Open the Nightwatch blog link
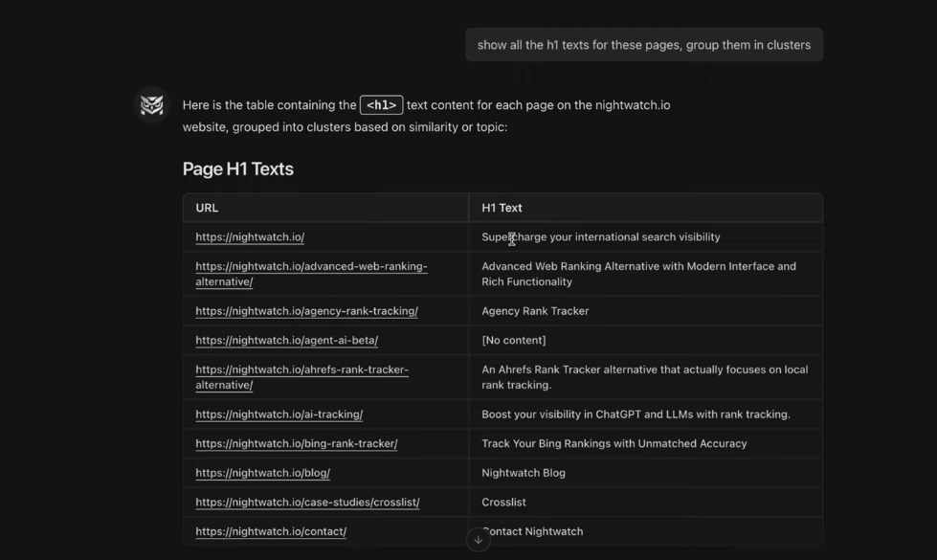 pyautogui.click(x=262, y=472)
